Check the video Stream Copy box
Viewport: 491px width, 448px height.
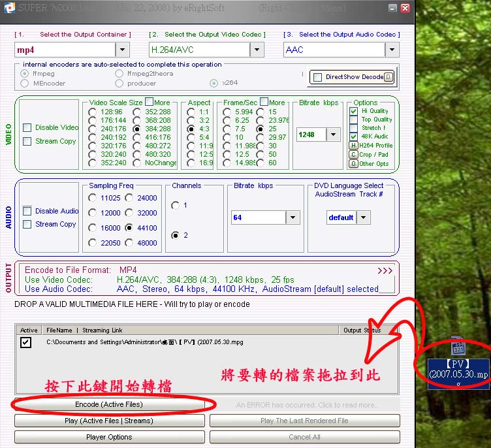click(27, 141)
